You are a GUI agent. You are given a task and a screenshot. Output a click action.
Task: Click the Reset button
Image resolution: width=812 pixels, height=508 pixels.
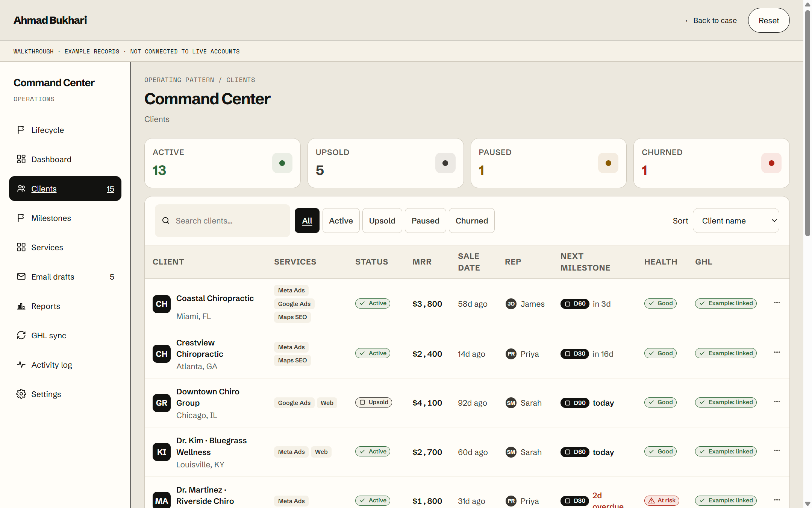coord(769,20)
